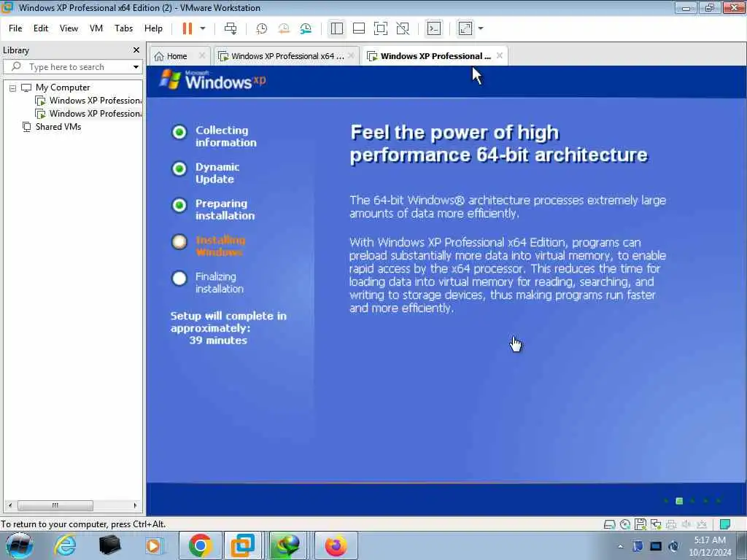Open the power options dropdown arrow

click(203, 28)
